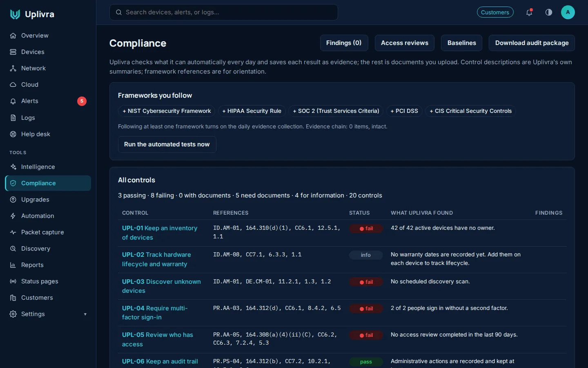Click the Packet capture pulse icon
Screen dimensions: 588x368
[13, 232]
